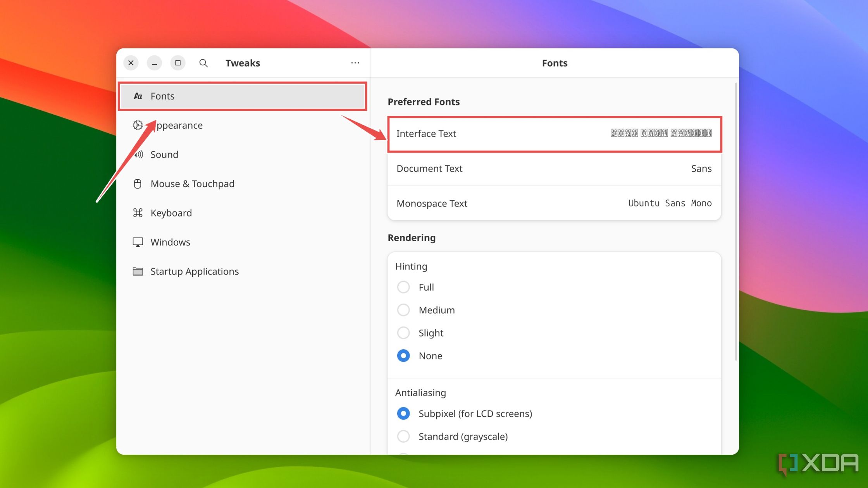The image size is (868, 488).
Task: Select the Mouse & Touchpad icon
Action: point(138,184)
